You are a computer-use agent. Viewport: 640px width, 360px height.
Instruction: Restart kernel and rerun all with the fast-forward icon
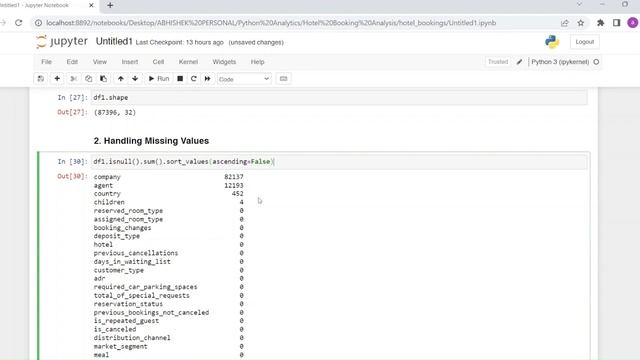pyautogui.click(x=207, y=79)
